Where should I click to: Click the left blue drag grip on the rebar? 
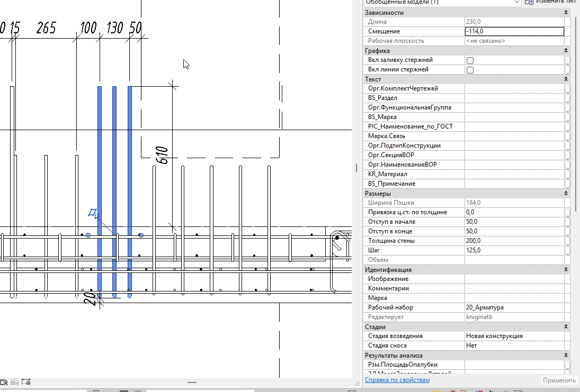pyautogui.click(x=88, y=235)
